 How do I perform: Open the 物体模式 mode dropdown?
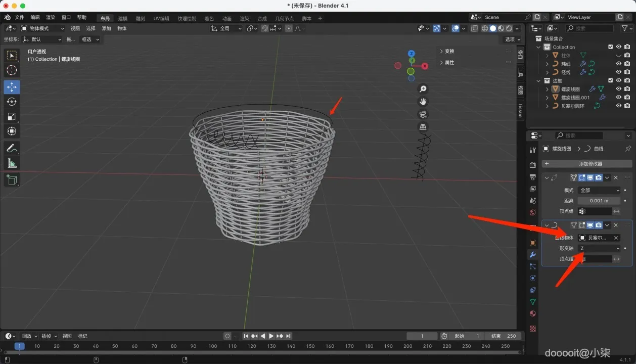(x=41, y=28)
